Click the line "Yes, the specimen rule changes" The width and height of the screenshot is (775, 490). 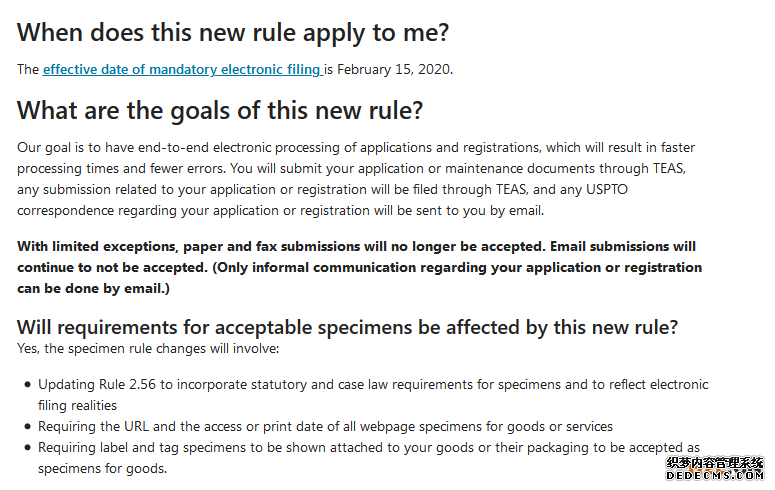pos(148,349)
